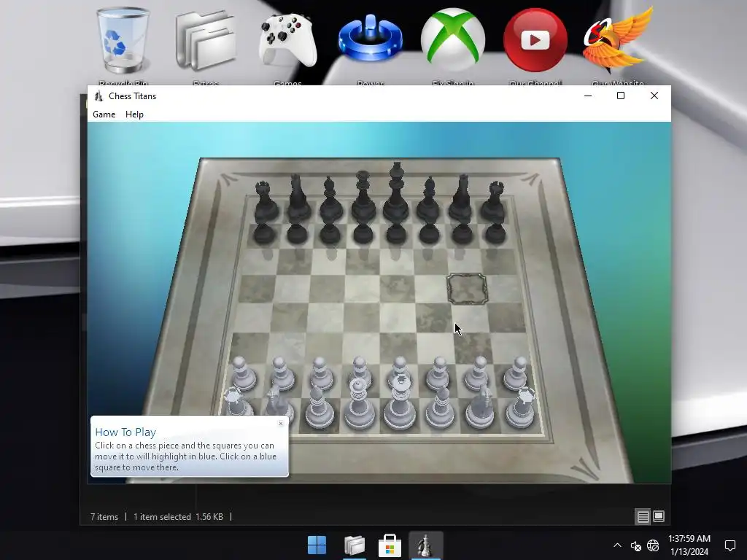Image resolution: width=747 pixels, height=560 pixels.
Task: Open the Windows Start menu
Action: 317,545
